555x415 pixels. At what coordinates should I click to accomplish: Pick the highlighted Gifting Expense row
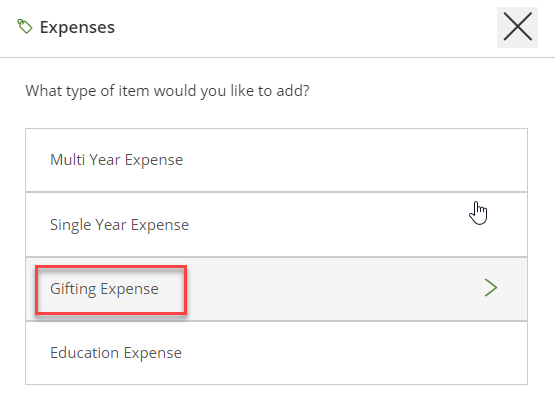click(276, 289)
